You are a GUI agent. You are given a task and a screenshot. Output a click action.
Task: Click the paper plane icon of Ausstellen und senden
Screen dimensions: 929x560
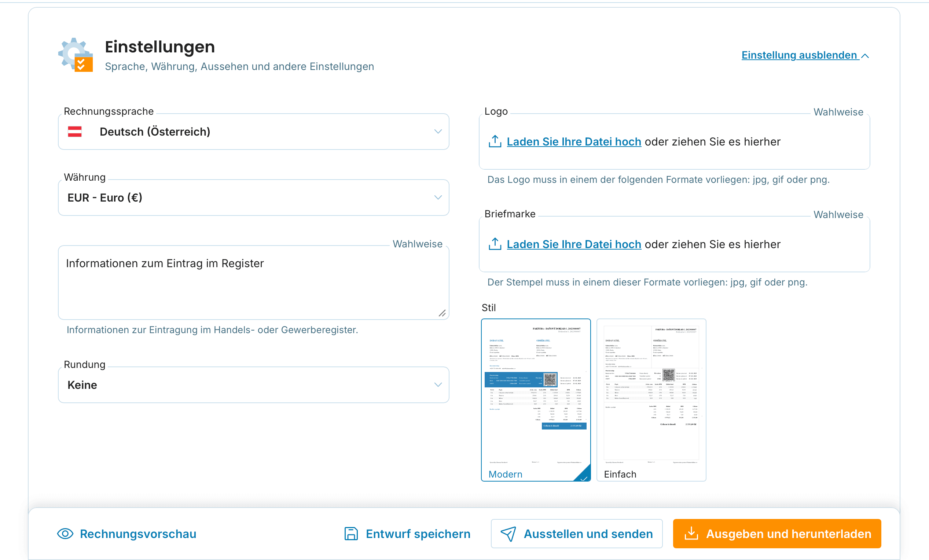point(508,534)
